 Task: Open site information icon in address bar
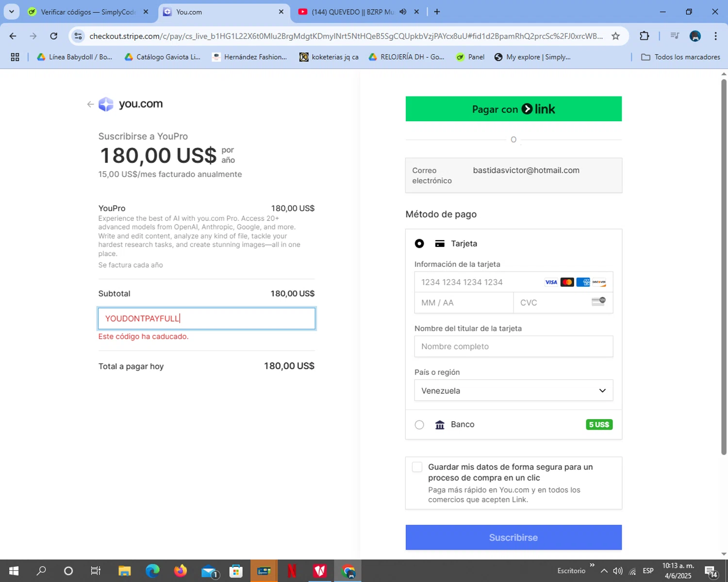coord(78,36)
